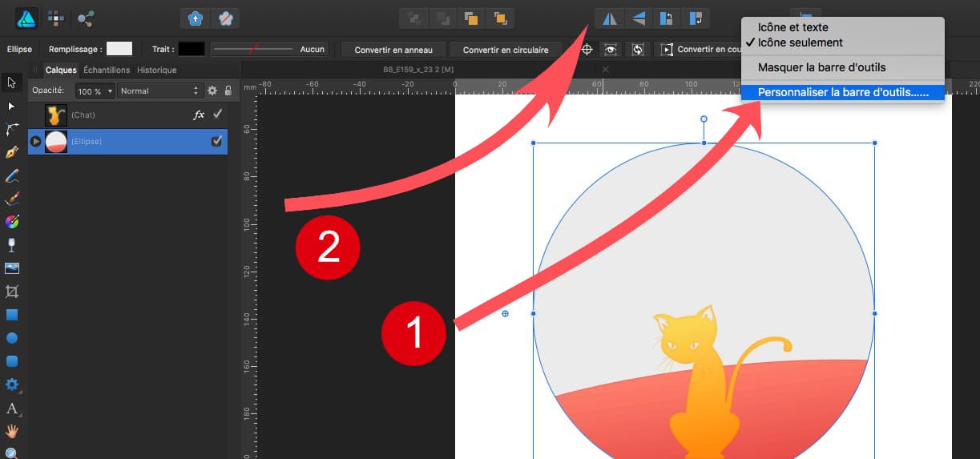Select the Cog shape tool
Viewport: 980px width, 459px height.
click(x=12, y=385)
